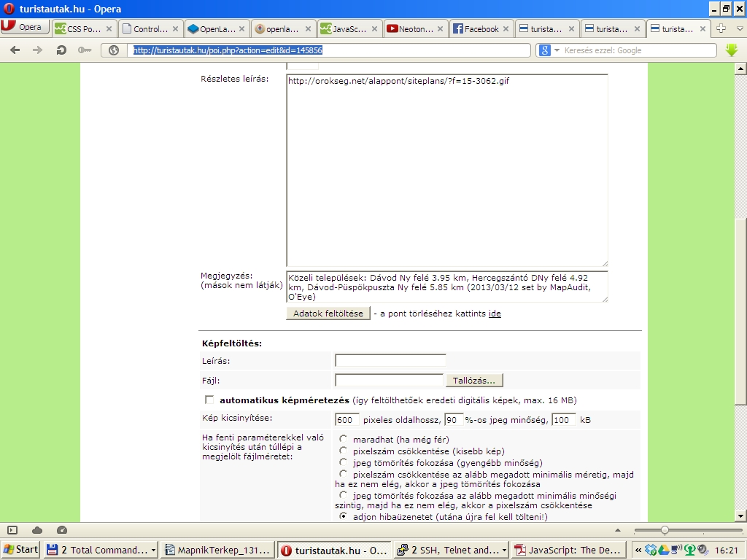Click the browser back arrow button
Viewport: 747px width, 560px height.
coord(15,50)
